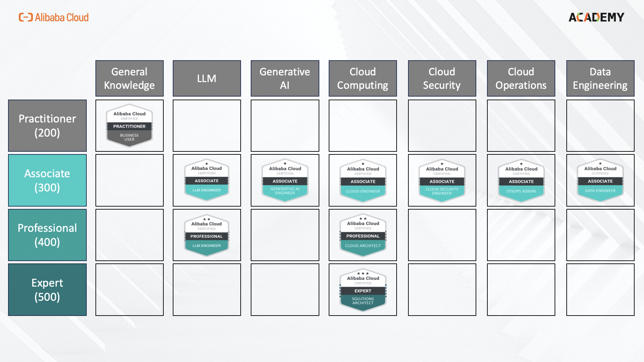Open the Associate Generative AI Engineer badge
The image size is (644, 362).
point(285,180)
